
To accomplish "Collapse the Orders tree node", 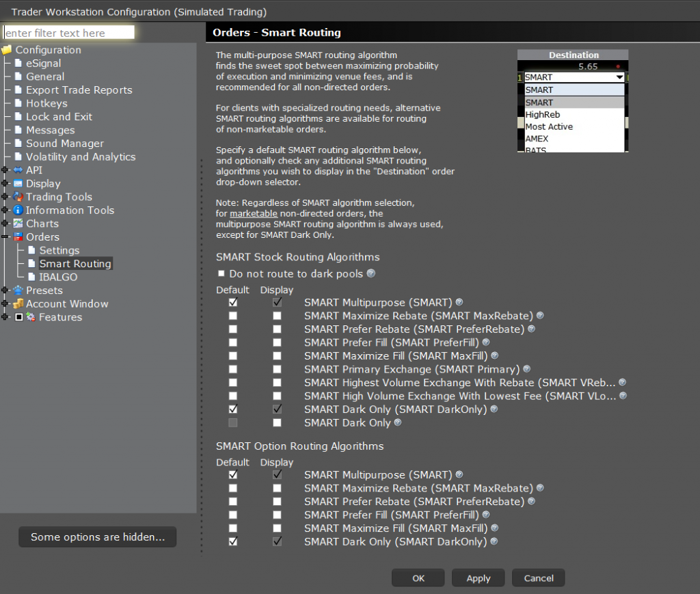I will [x=5, y=237].
